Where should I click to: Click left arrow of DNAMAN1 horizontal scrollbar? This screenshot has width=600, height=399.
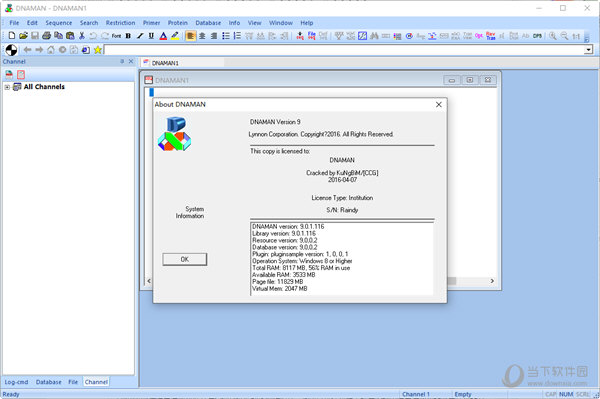tap(149, 281)
